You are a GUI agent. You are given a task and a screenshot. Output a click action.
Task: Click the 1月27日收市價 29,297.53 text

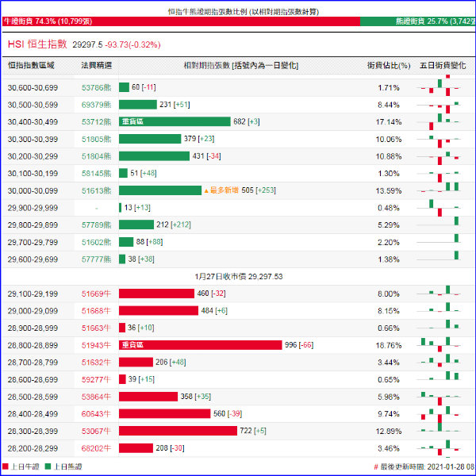click(239, 277)
